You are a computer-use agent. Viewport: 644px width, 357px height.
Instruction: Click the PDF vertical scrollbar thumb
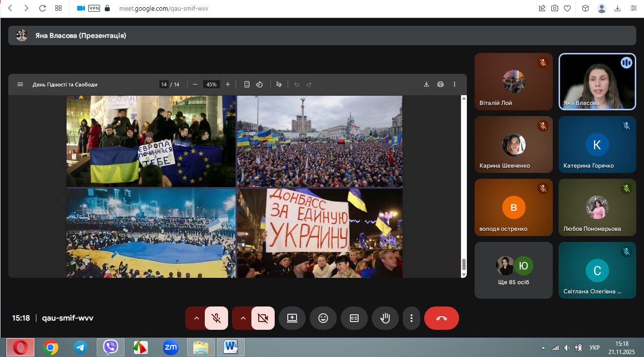tap(463, 265)
